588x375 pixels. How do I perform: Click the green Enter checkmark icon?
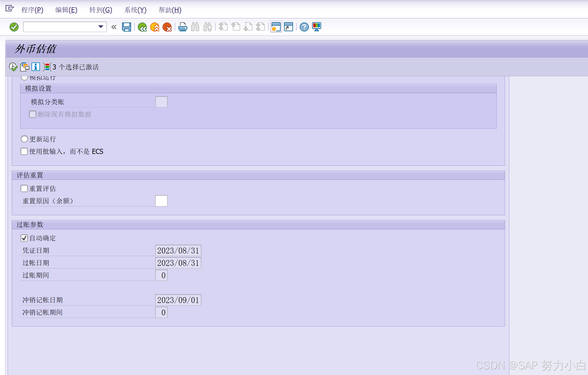14,27
